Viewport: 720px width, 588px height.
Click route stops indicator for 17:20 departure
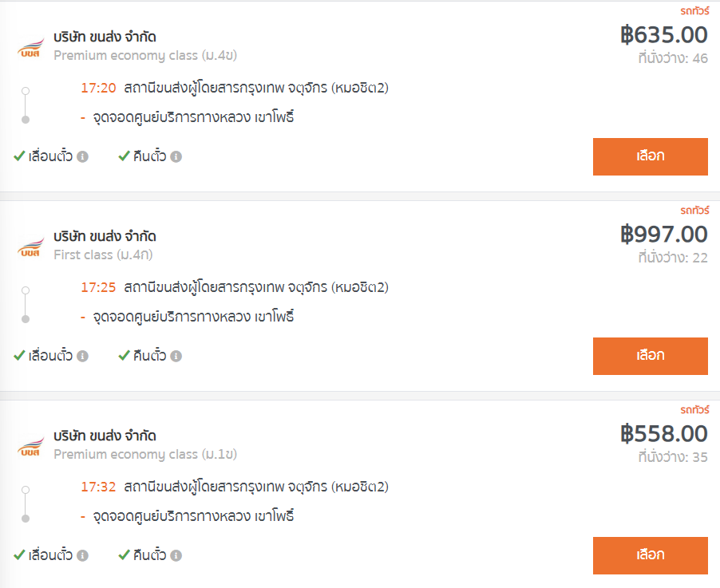pos(26,105)
